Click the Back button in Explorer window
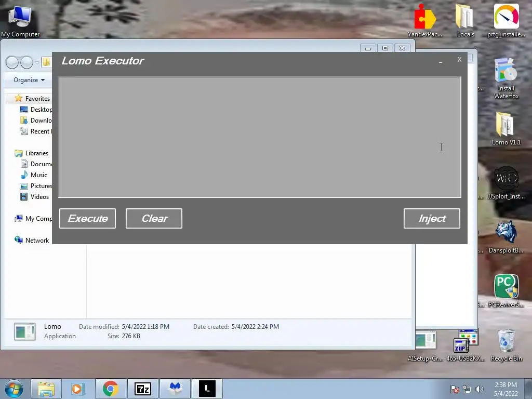This screenshot has height=399, width=532. pyautogui.click(x=12, y=62)
